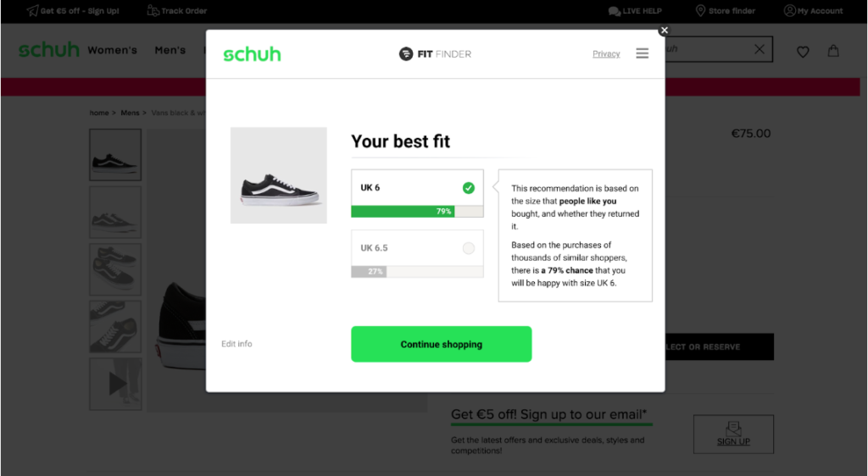Select the UK 6 size option
Viewport: 868px width, 476px height.
(x=417, y=187)
